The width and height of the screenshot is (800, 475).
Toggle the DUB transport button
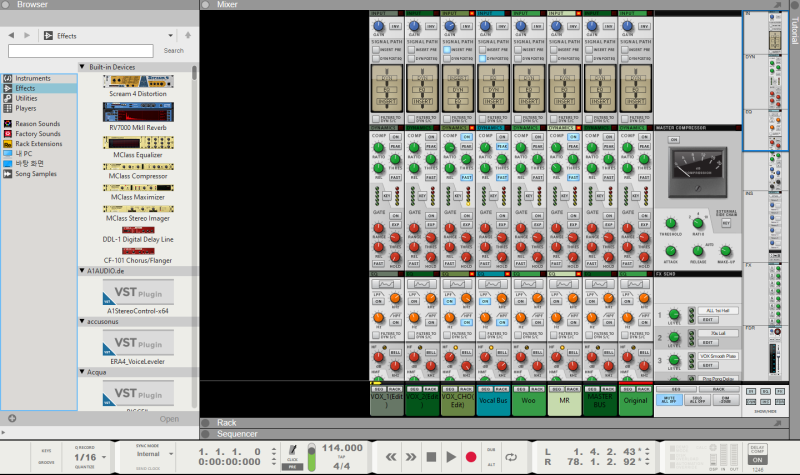[491, 450]
